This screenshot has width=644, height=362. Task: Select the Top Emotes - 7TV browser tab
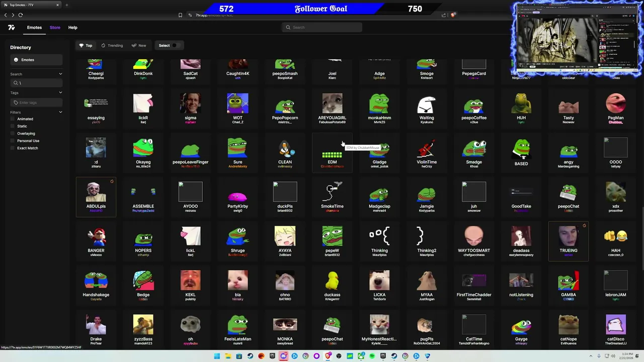tap(31, 5)
